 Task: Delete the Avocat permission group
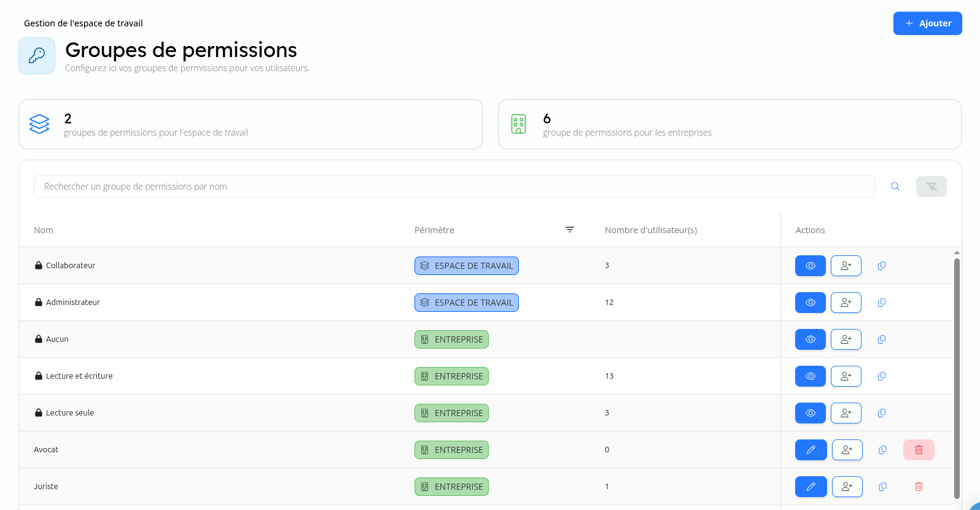pos(919,450)
